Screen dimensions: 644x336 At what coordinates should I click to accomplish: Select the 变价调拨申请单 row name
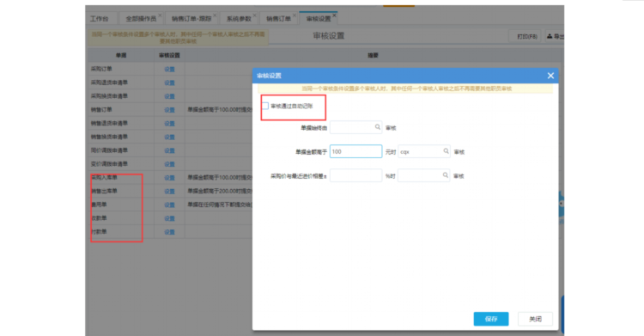click(109, 163)
